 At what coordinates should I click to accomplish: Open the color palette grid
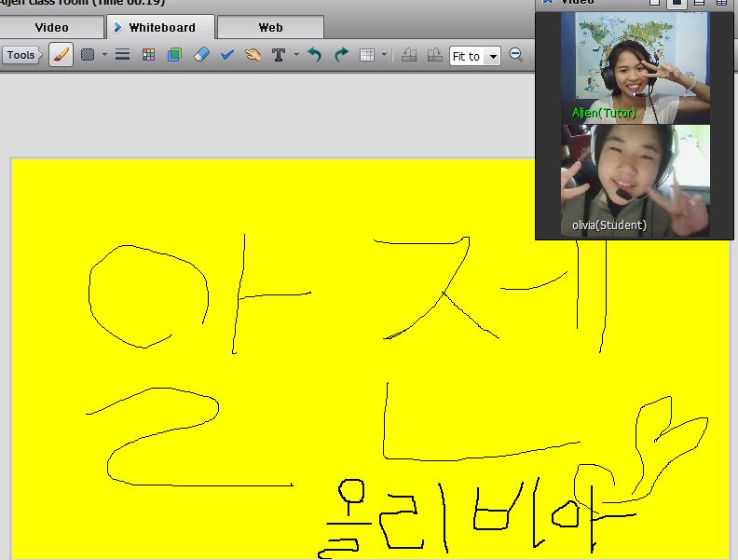(148, 55)
